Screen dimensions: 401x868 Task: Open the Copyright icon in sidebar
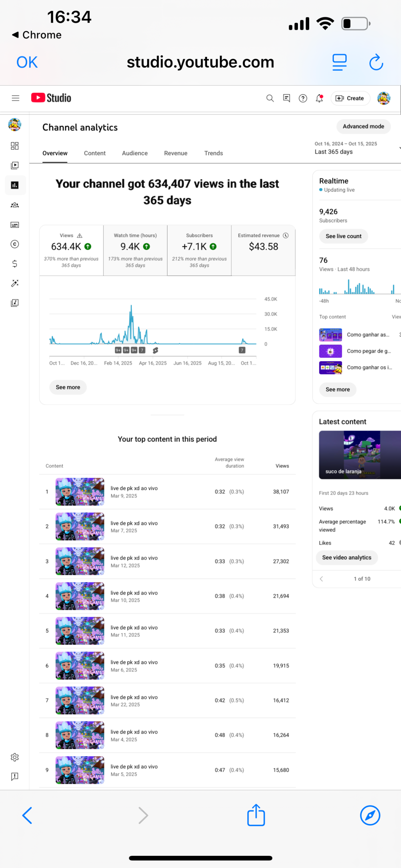(15, 244)
